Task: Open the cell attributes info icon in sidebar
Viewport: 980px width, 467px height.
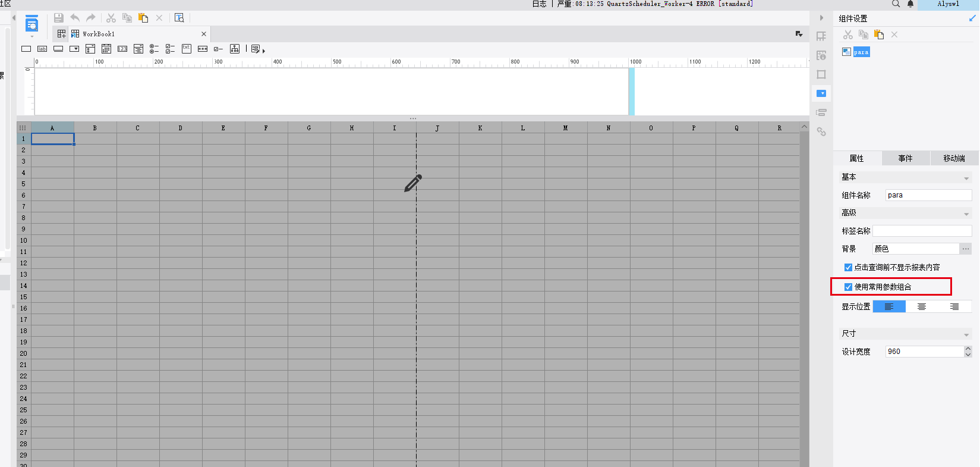Action: coord(821,55)
